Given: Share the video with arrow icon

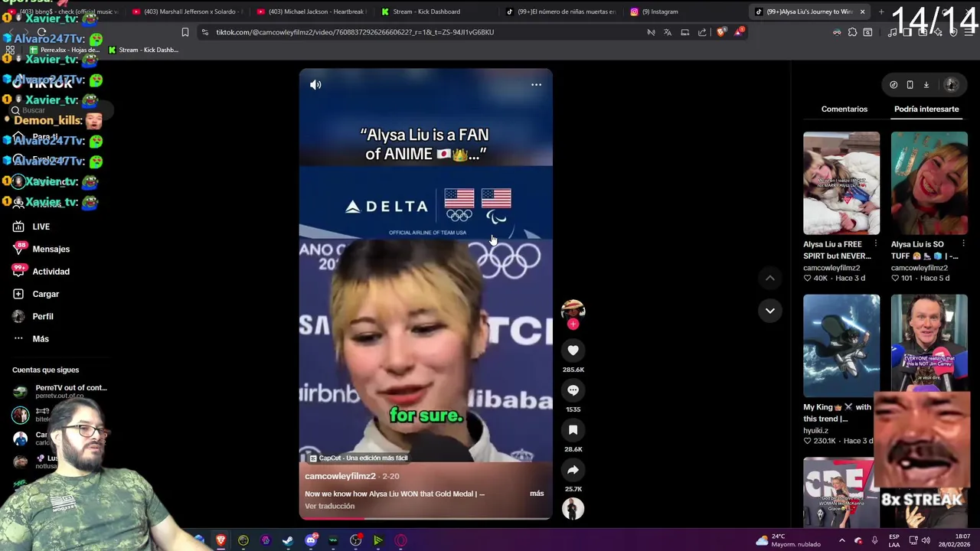Looking at the screenshot, I should tap(573, 470).
